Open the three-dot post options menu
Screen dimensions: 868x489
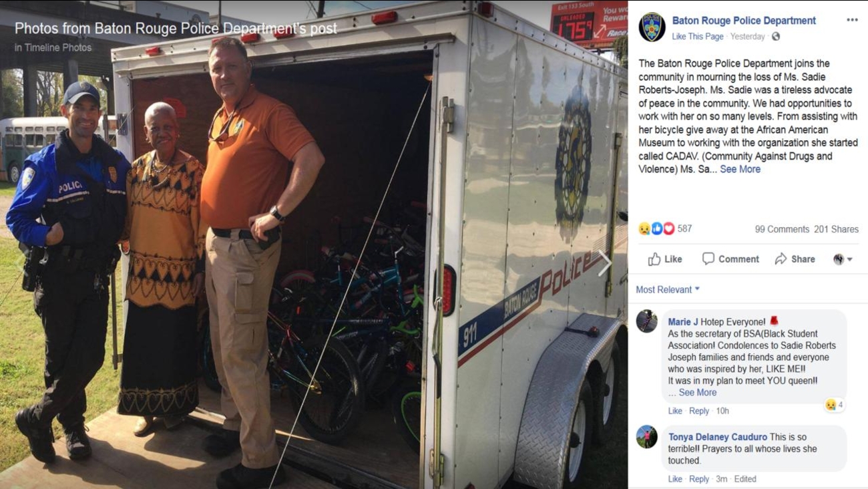click(x=852, y=20)
